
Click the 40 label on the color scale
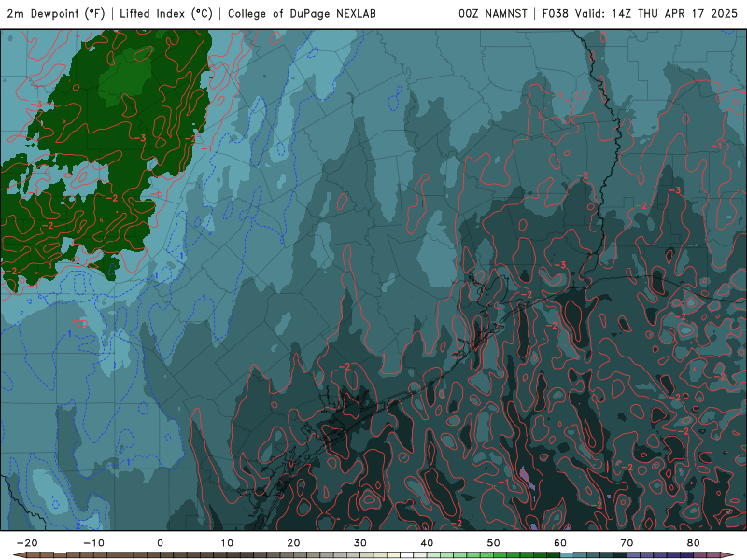tap(427, 543)
